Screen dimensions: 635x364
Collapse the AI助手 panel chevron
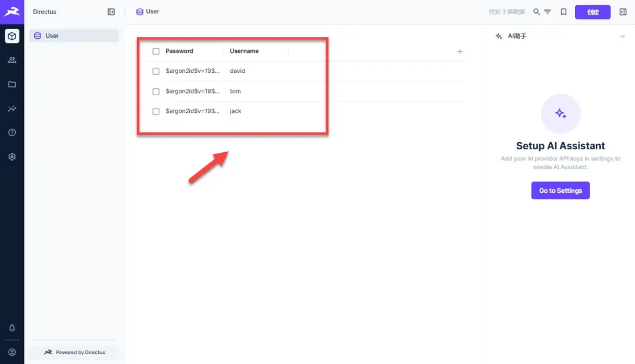pos(623,36)
